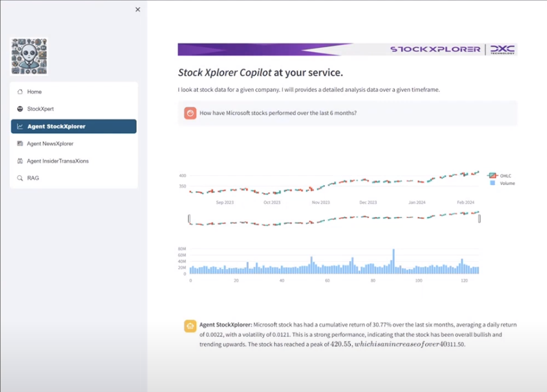Open Agent NewsXplorer page
Viewport: 547px width, 392px height.
(x=74, y=143)
